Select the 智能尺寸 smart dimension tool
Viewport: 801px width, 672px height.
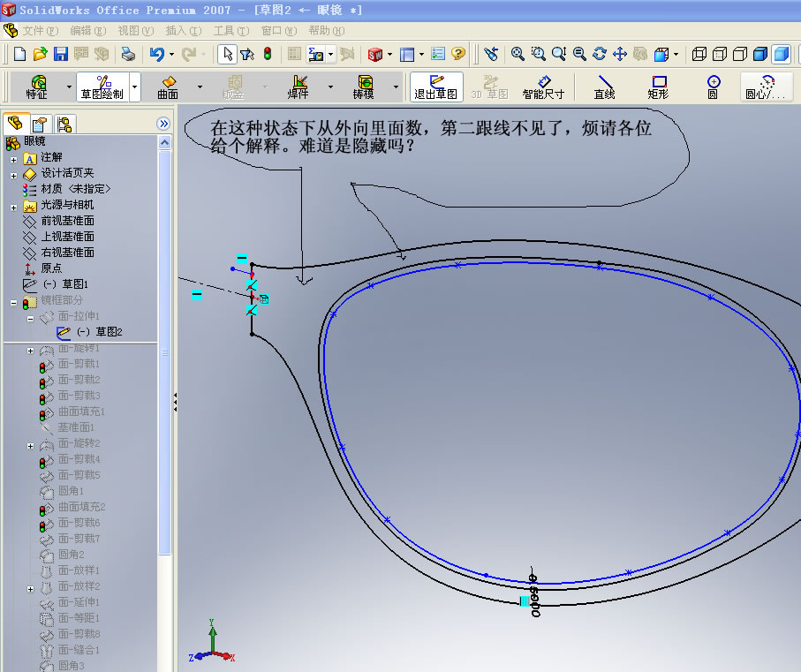(543, 87)
